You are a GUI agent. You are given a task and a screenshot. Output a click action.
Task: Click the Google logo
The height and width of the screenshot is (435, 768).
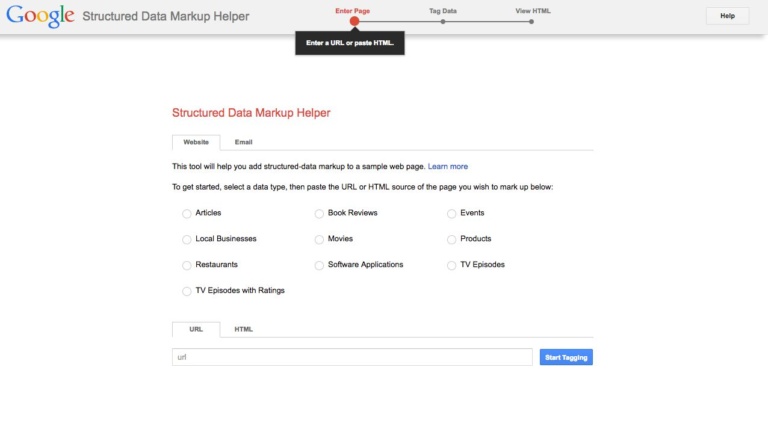click(x=39, y=16)
